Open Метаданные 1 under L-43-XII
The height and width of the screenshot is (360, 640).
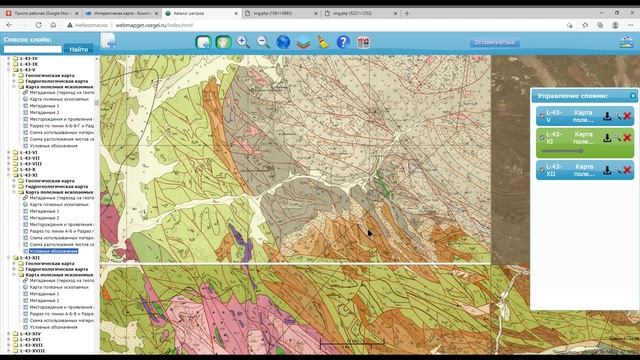(x=44, y=294)
